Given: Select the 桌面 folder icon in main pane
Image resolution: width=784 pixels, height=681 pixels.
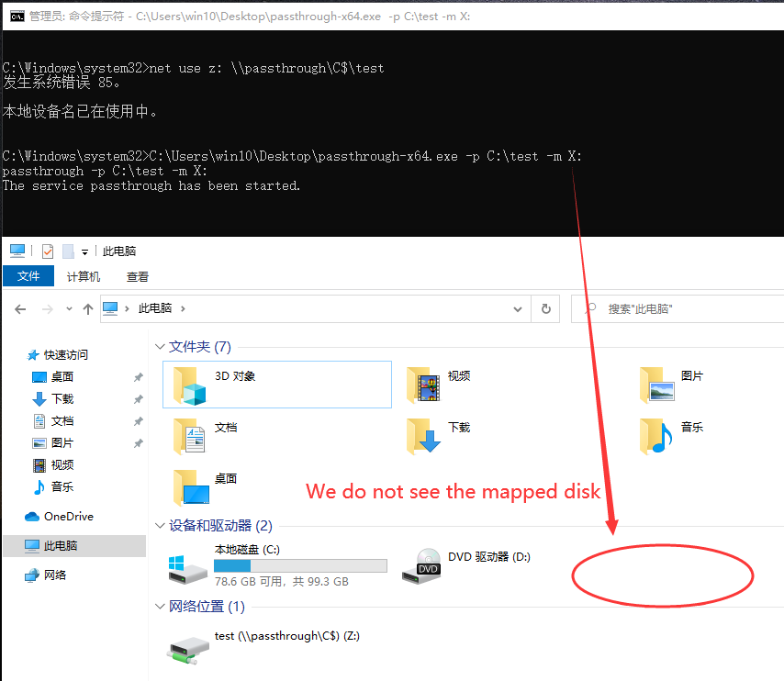Looking at the screenshot, I should coord(191,487).
